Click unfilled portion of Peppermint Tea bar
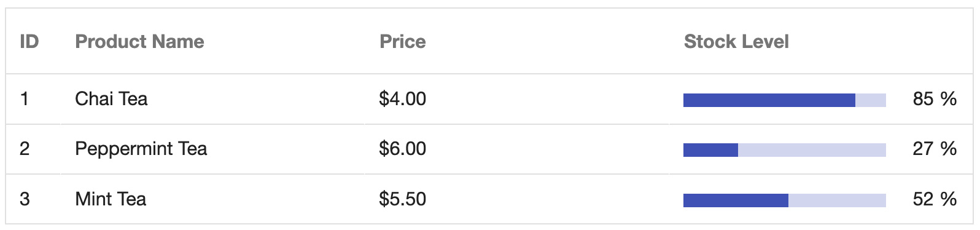This screenshot has height=230, width=980. (x=812, y=150)
